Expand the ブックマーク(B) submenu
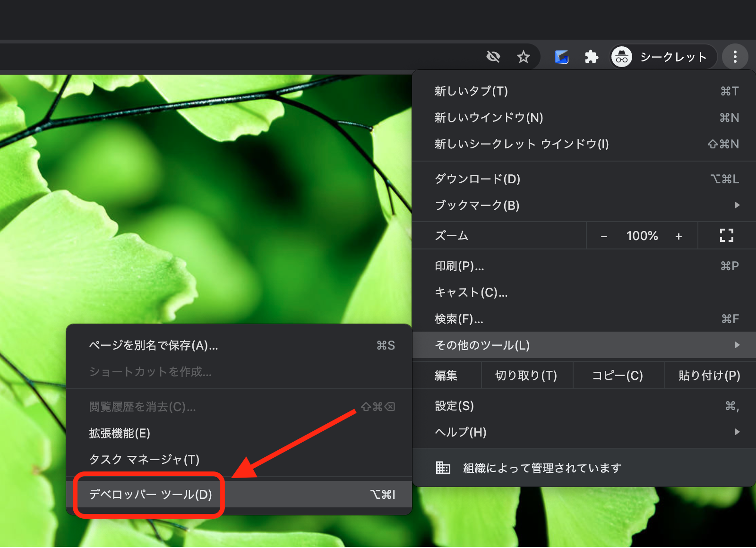This screenshot has width=756, height=548. [584, 205]
